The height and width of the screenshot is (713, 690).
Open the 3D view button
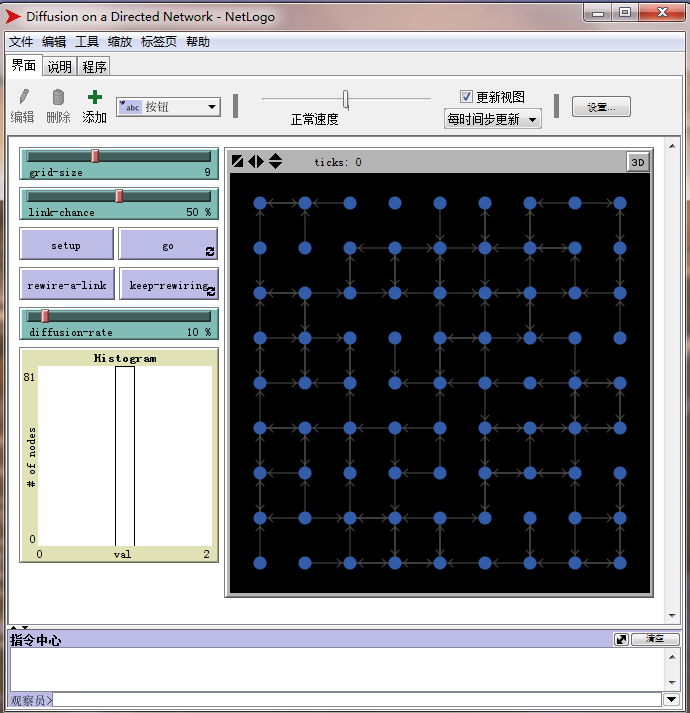pyautogui.click(x=637, y=162)
